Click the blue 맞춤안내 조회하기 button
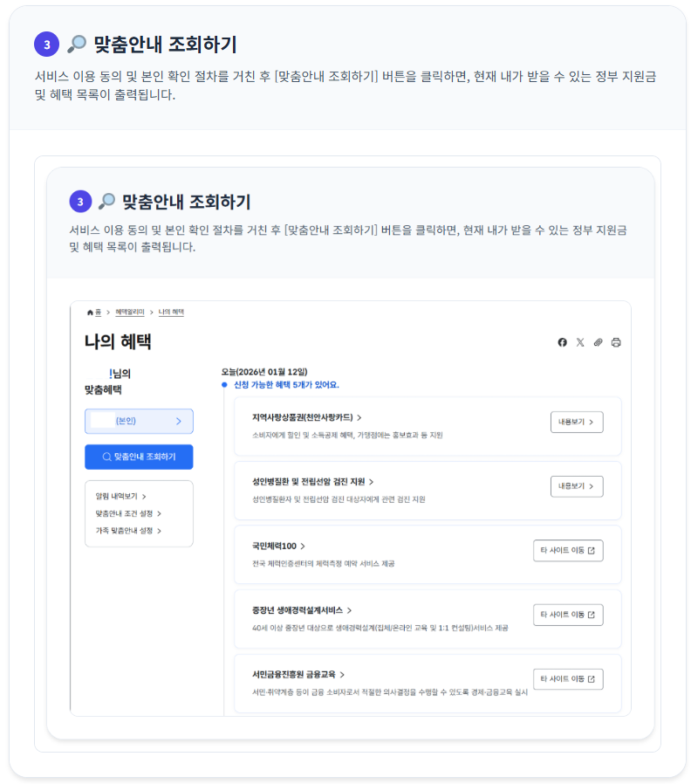The height and width of the screenshot is (784, 691). (139, 456)
